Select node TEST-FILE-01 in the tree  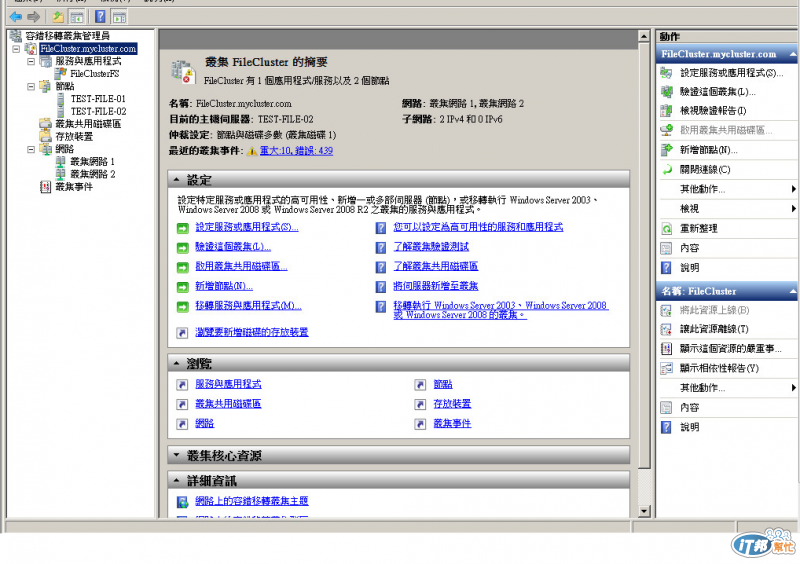pyautogui.click(x=98, y=99)
